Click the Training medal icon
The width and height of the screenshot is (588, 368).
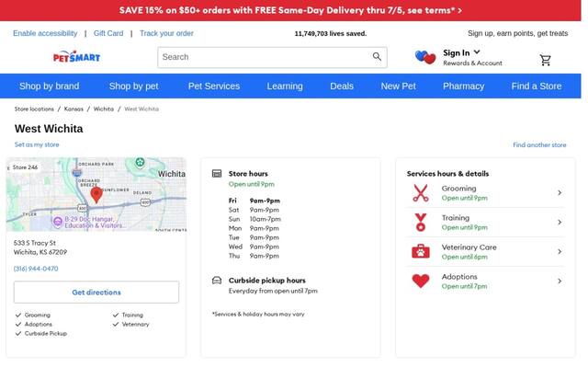click(421, 223)
